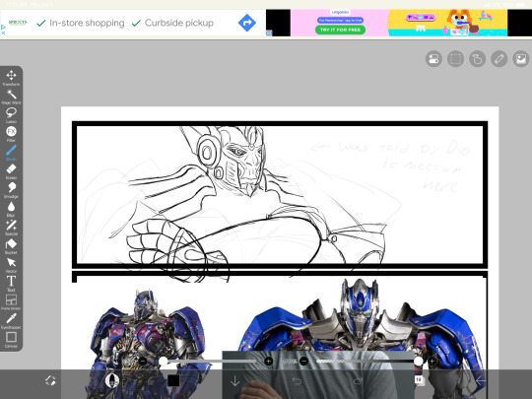The image size is (532, 399).
Task: Select the Eraser tool
Action: point(11,171)
